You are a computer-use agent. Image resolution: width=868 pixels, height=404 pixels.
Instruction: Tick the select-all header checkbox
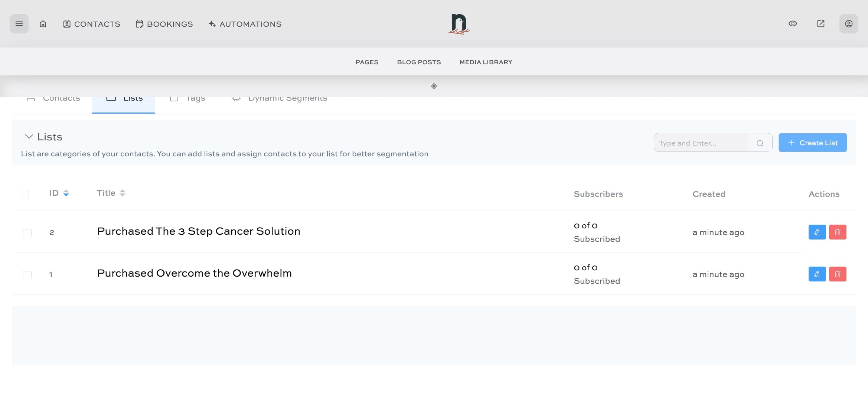coord(25,195)
